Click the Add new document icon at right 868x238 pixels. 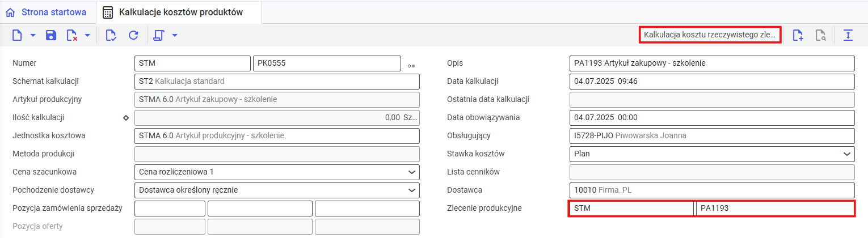(x=798, y=35)
